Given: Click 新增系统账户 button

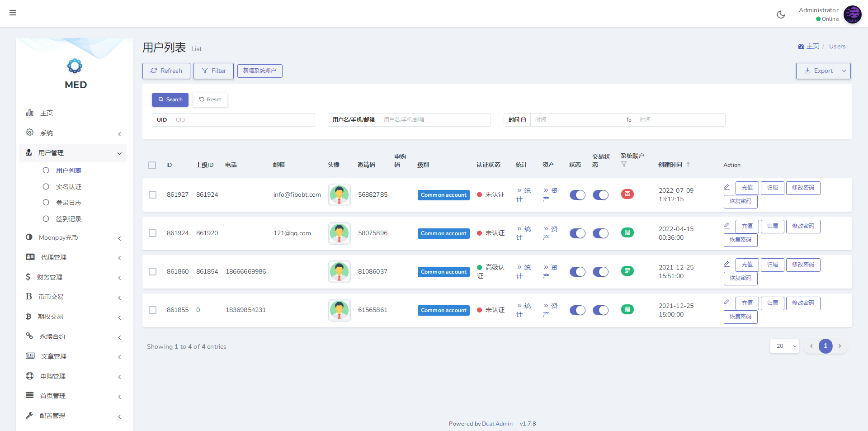Looking at the screenshot, I should 259,71.
